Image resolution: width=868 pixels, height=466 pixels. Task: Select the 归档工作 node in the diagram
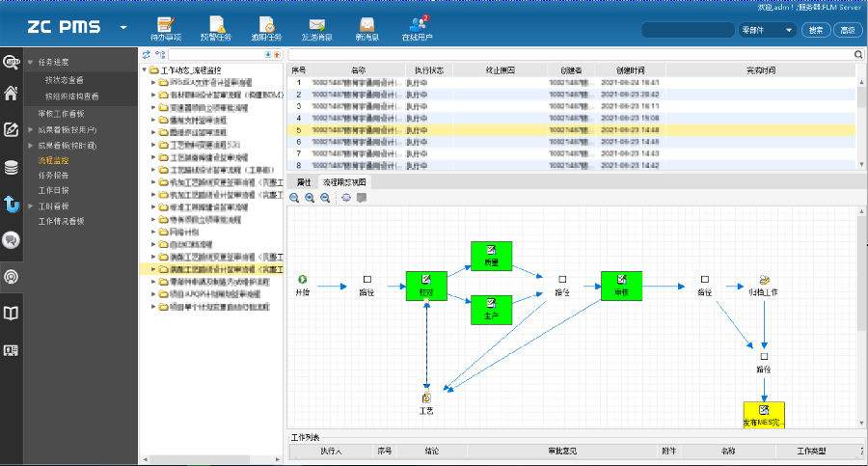click(x=764, y=286)
